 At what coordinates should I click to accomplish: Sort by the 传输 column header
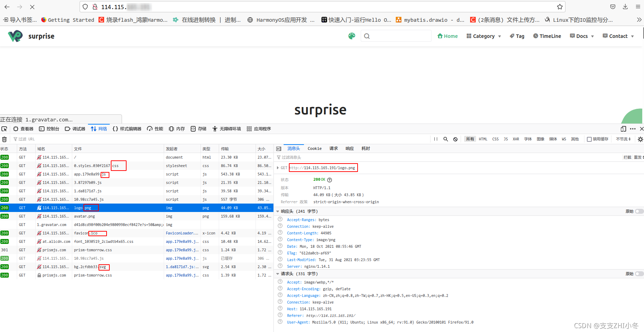coord(237,149)
